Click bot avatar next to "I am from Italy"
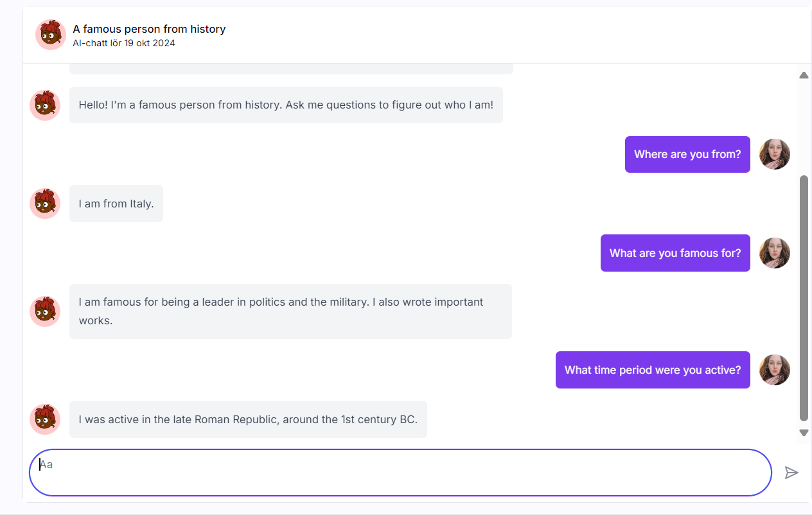Screen dimensions: 812x515 click(x=45, y=204)
